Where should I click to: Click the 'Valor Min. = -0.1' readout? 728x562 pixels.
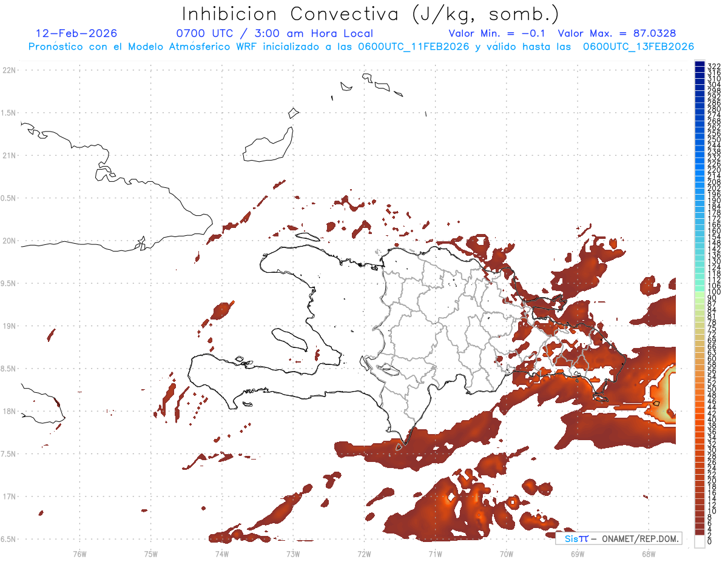coord(497,33)
